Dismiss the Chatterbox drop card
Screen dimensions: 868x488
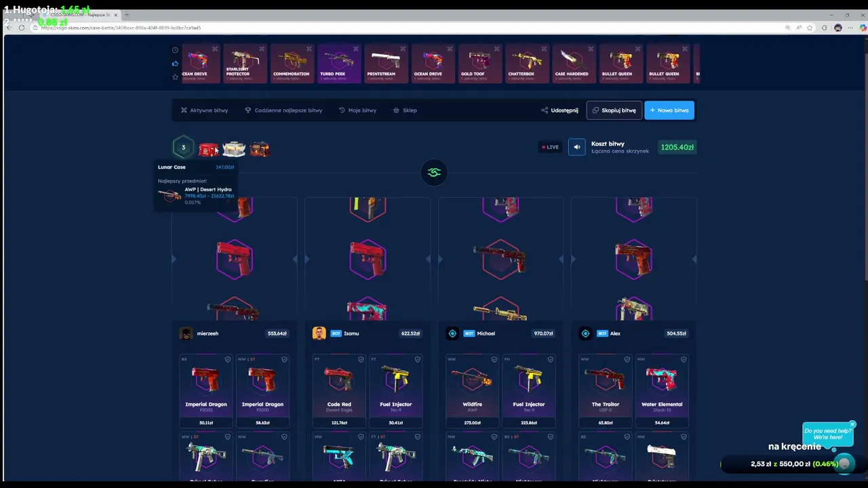pos(544,49)
